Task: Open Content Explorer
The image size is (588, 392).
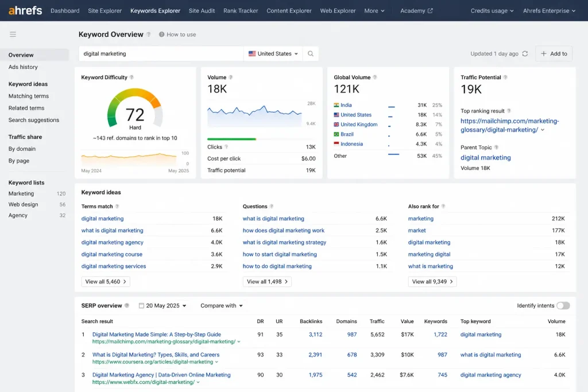Action: coord(289,11)
